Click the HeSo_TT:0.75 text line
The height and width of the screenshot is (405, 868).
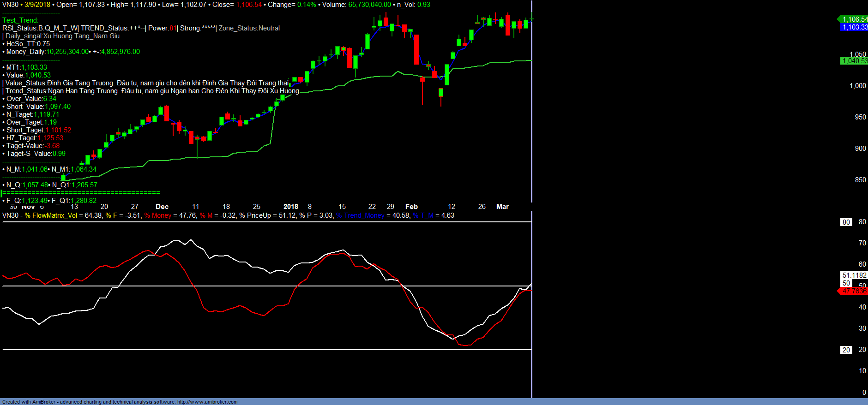tap(28, 44)
